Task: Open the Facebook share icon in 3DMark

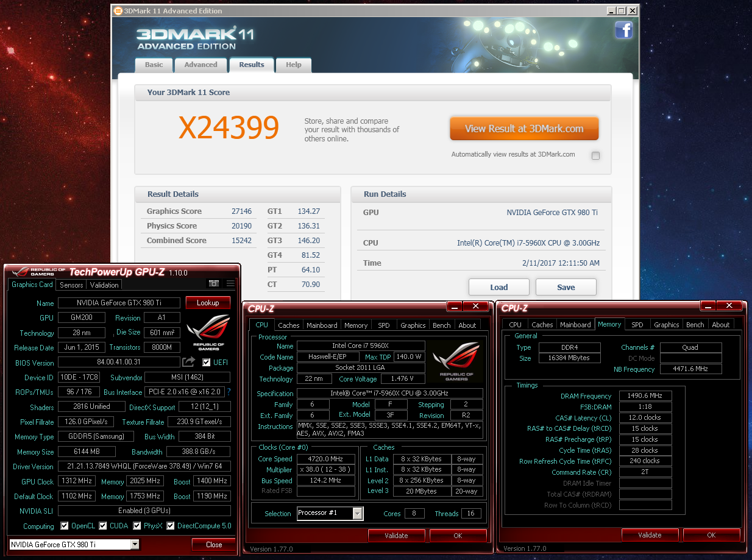Action: click(x=623, y=30)
